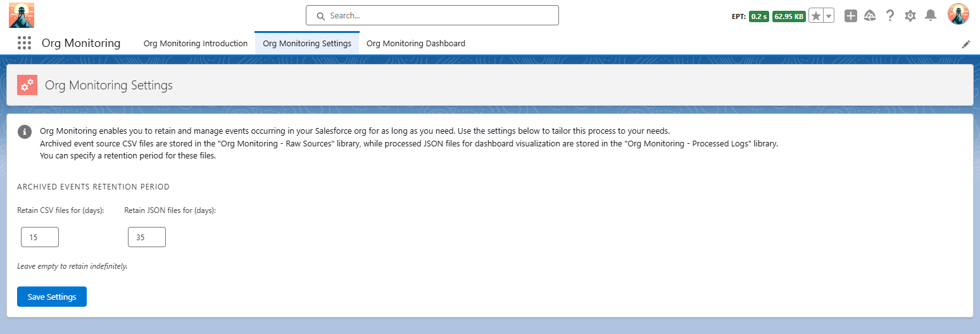View notifications via the bell icon

[x=930, y=16]
